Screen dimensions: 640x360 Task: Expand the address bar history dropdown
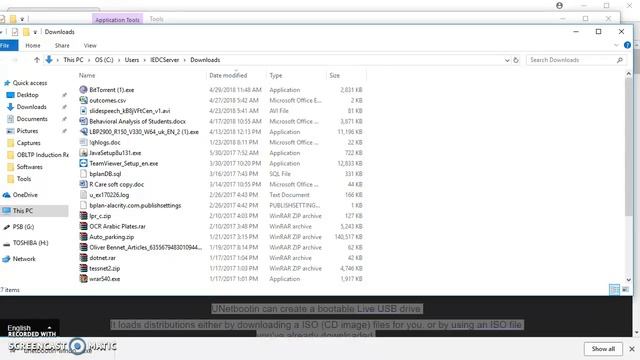tap(507, 60)
